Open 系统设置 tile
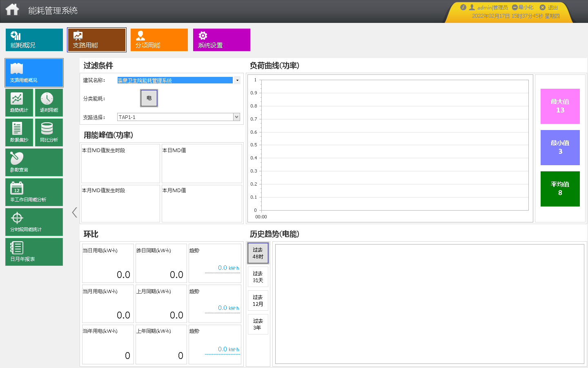Screen dimensions: 588x368 click(222, 40)
